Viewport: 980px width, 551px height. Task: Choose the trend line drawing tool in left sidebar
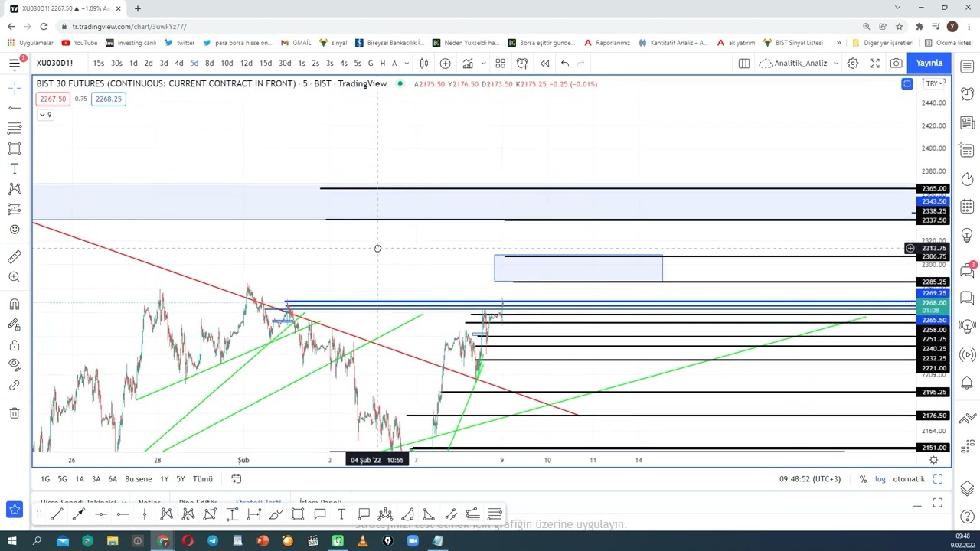pyautogui.click(x=15, y=108)
